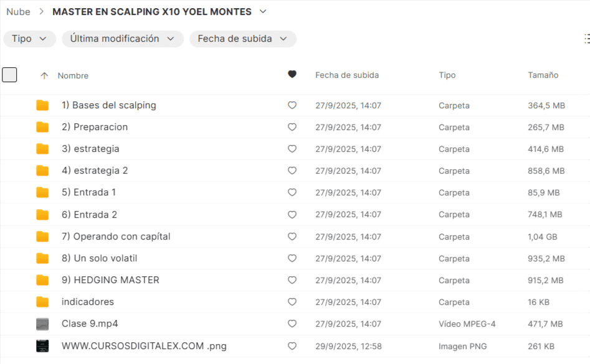Sort by the Tipo column header
Image resolution: width=590 pixels, height=364 pixels.
coord(447,75)
